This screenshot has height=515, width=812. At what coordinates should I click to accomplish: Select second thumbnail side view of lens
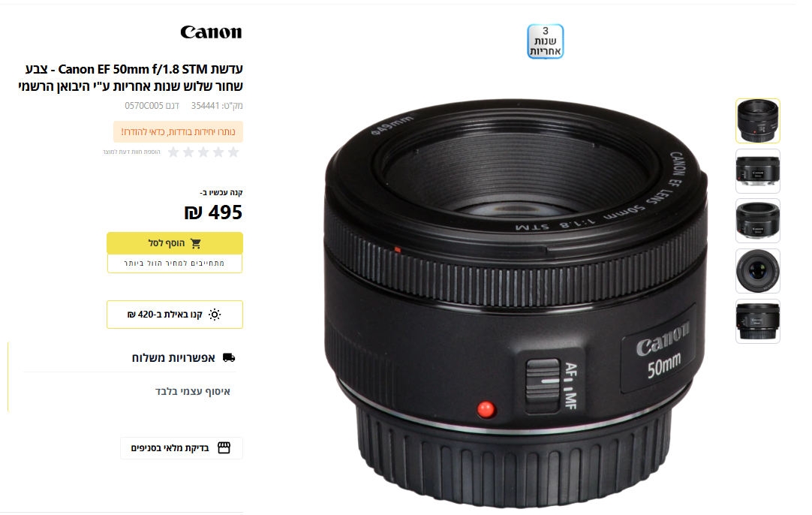[758, 171]
